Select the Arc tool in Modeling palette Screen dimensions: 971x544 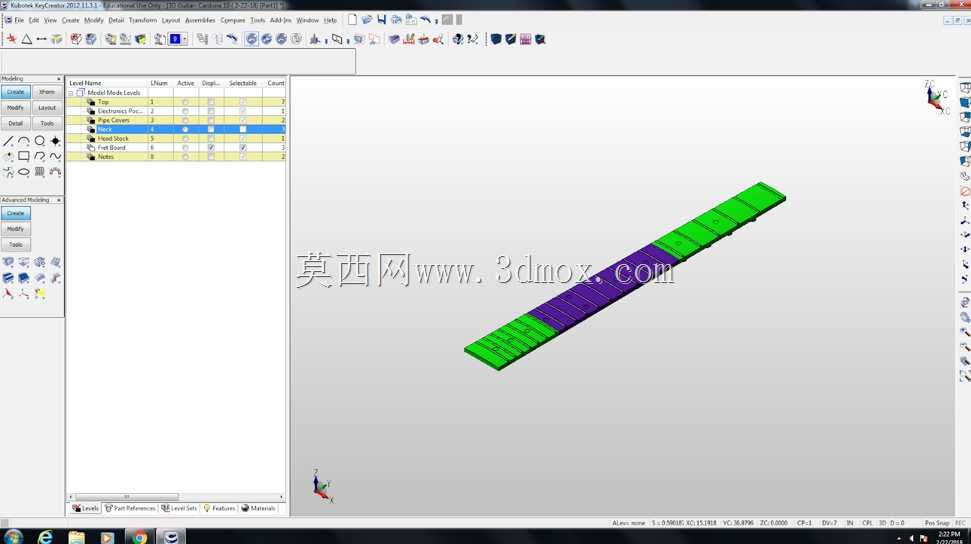24,141
